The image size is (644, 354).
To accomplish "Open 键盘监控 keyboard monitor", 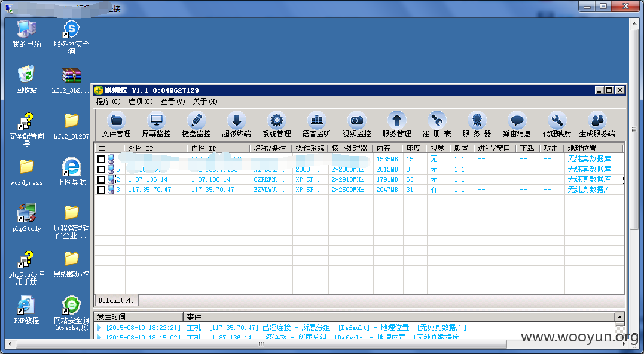I will click(196, 125).
